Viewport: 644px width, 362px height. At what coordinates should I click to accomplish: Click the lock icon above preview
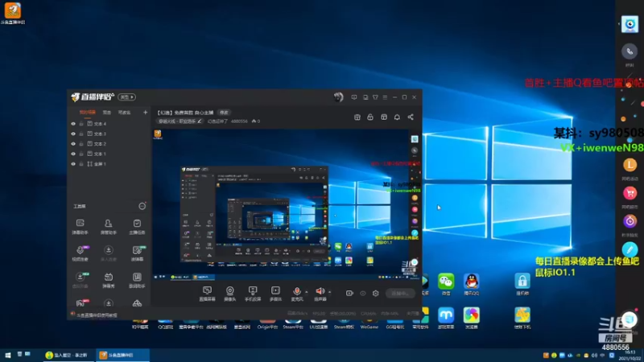[370, 117]
